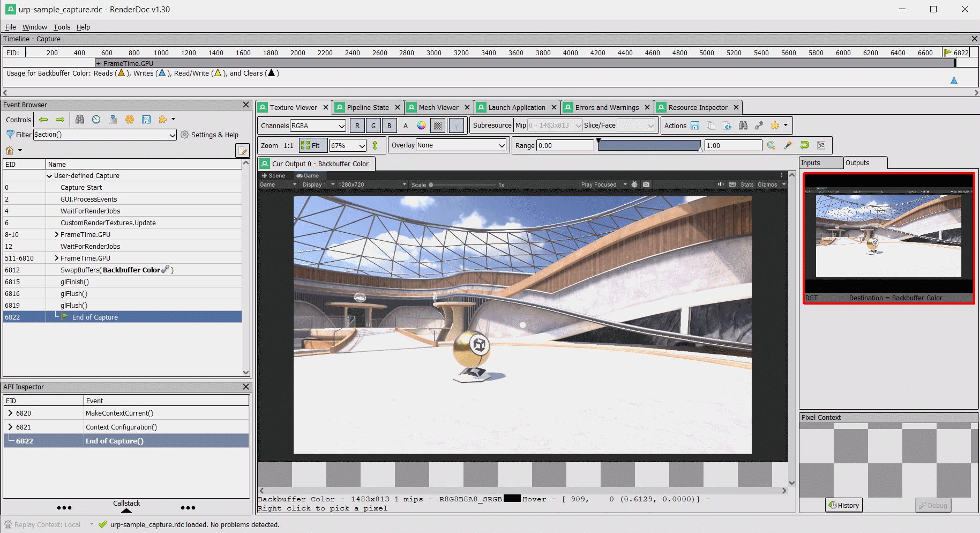
Task: Click the save texture floppy disk icon
Action: [695, 125]
